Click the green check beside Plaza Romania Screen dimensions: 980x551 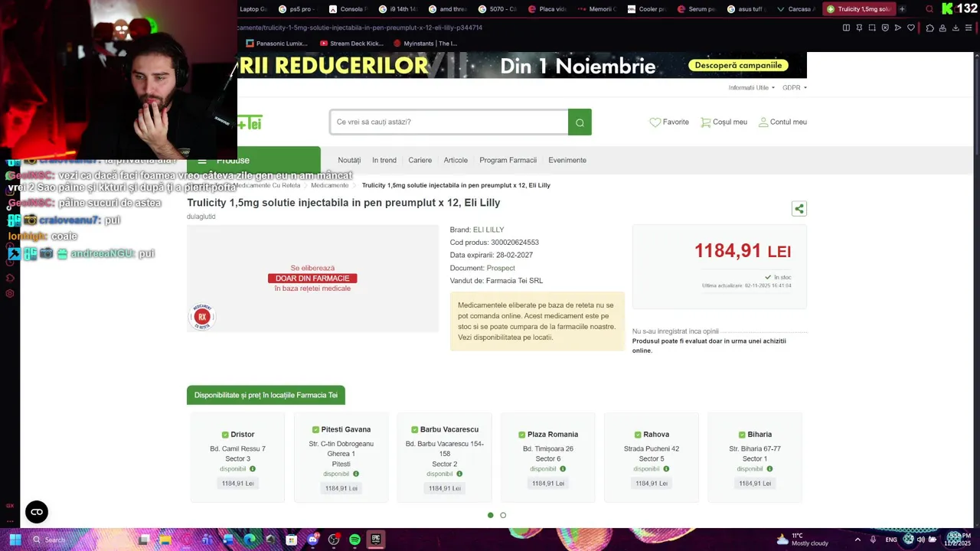521,435
